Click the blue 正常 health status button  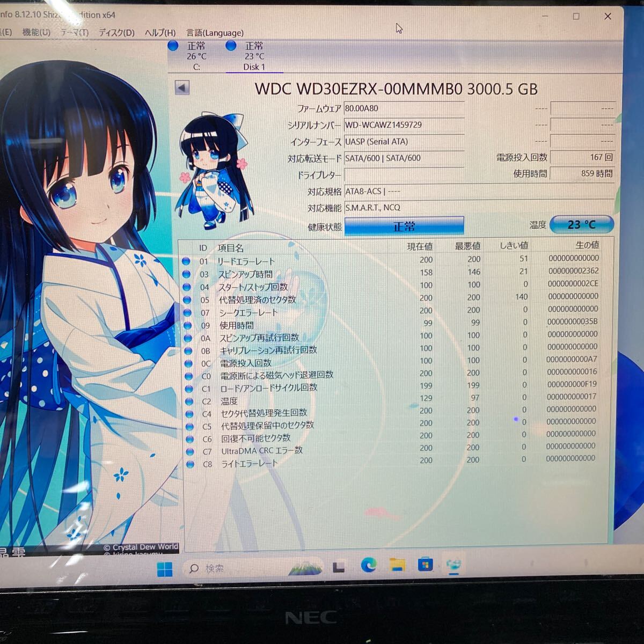pyautogui.click(x=404, y=226)
